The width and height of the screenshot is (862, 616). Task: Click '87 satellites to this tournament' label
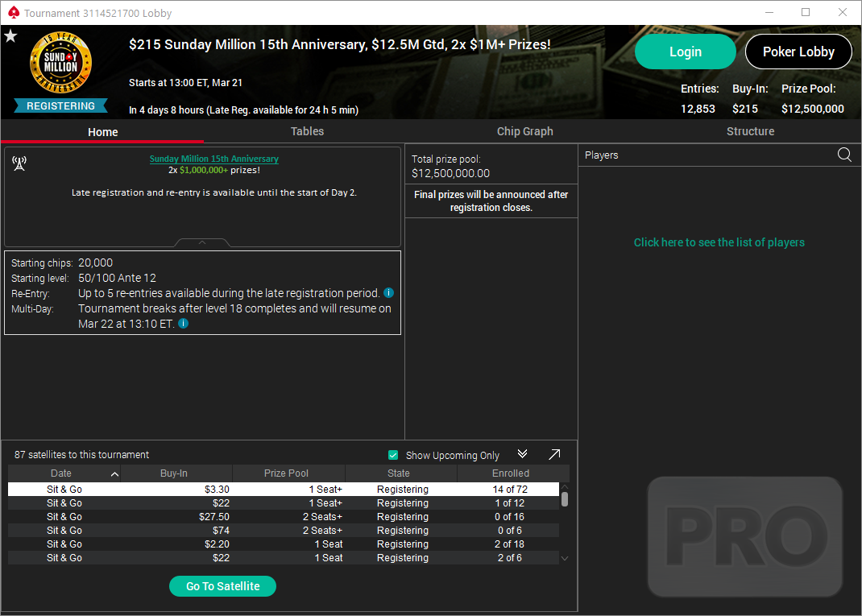pyautogui.click(x=81, y=454)
